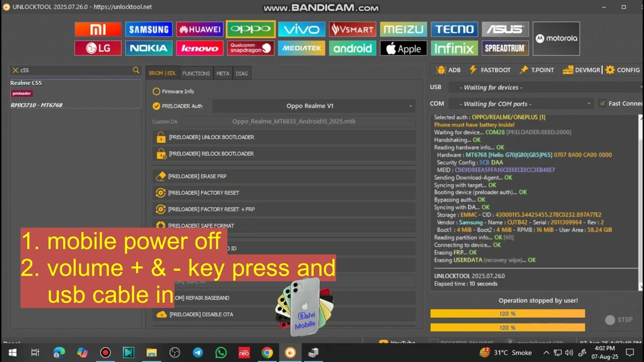Select the Samsung brand tile

(x=149, y=30)
